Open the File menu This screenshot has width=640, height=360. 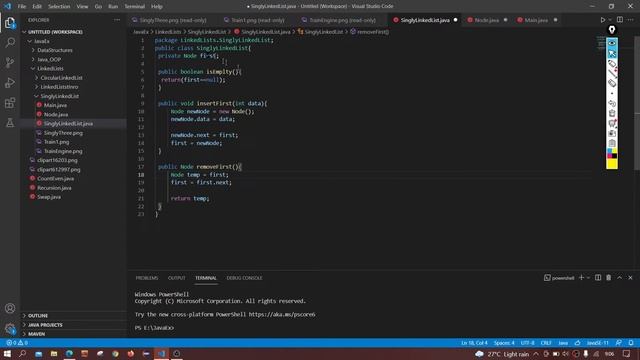[x=22, y=6]
